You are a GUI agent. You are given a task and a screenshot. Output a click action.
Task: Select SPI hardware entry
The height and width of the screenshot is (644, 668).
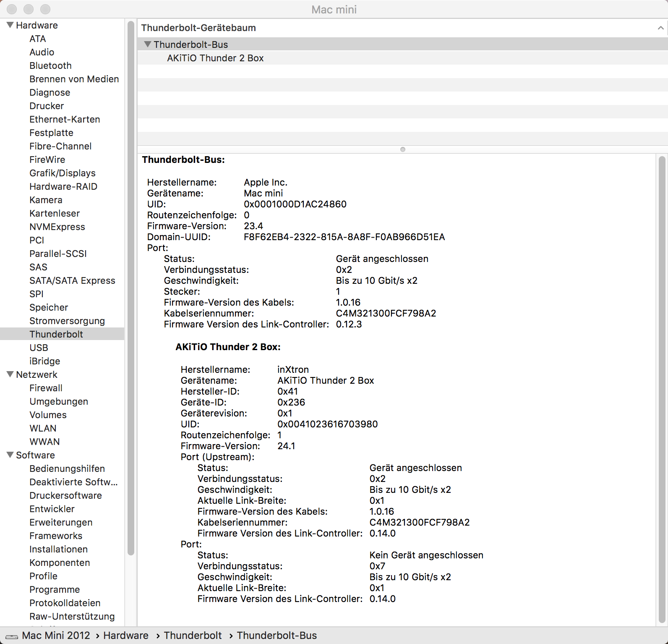pyautogui.click(x=37, y=294)
